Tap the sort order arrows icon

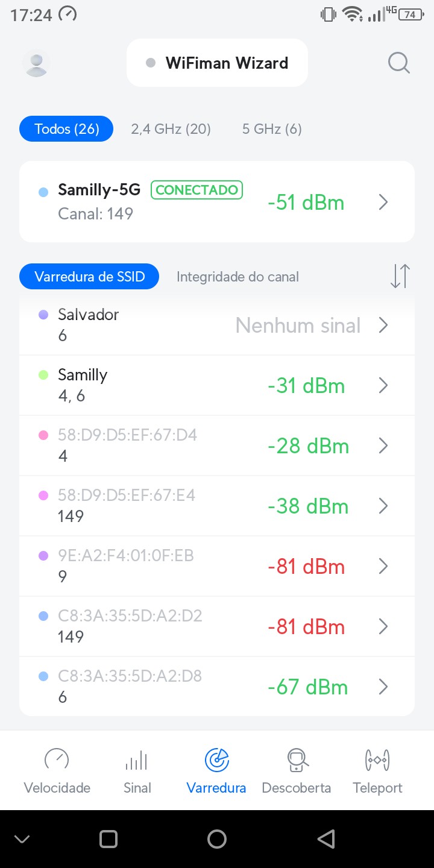click(400, 276)
